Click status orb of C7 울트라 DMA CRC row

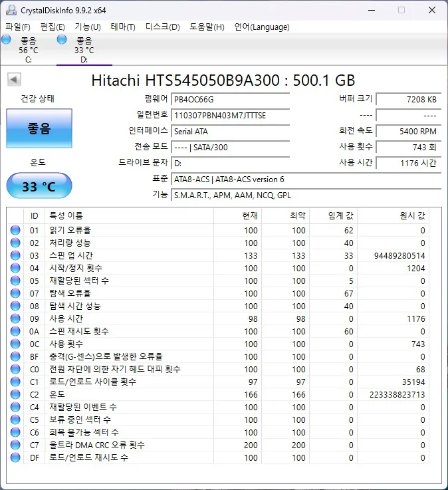(x=15, y=445)
